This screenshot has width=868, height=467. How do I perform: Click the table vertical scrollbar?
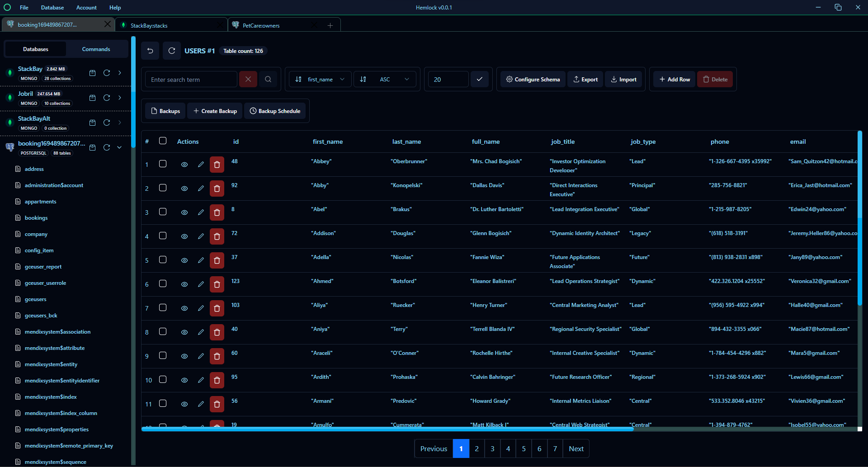click(860, 218)
